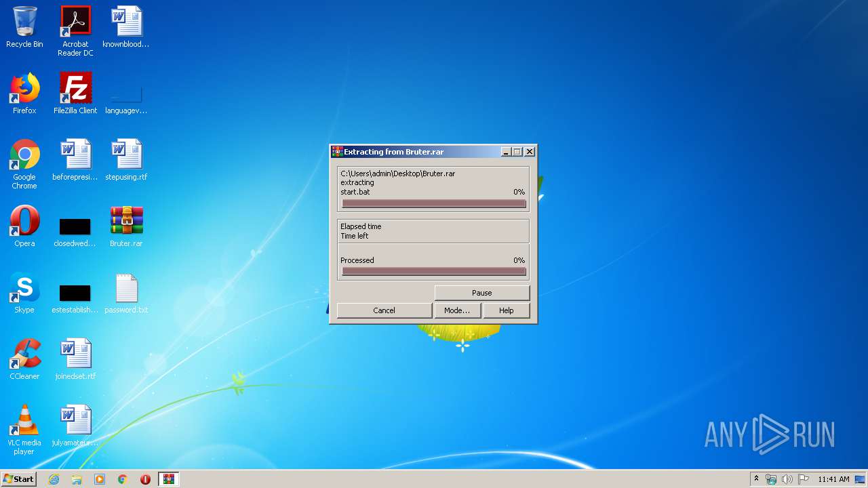Click the Extracting from Bruter.rar title bar

point(415,152)
